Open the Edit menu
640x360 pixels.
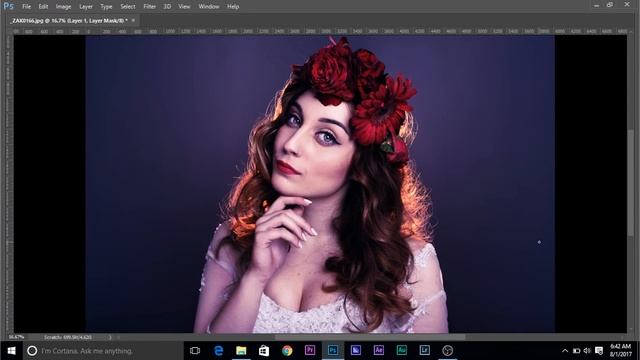pos(43,7)
